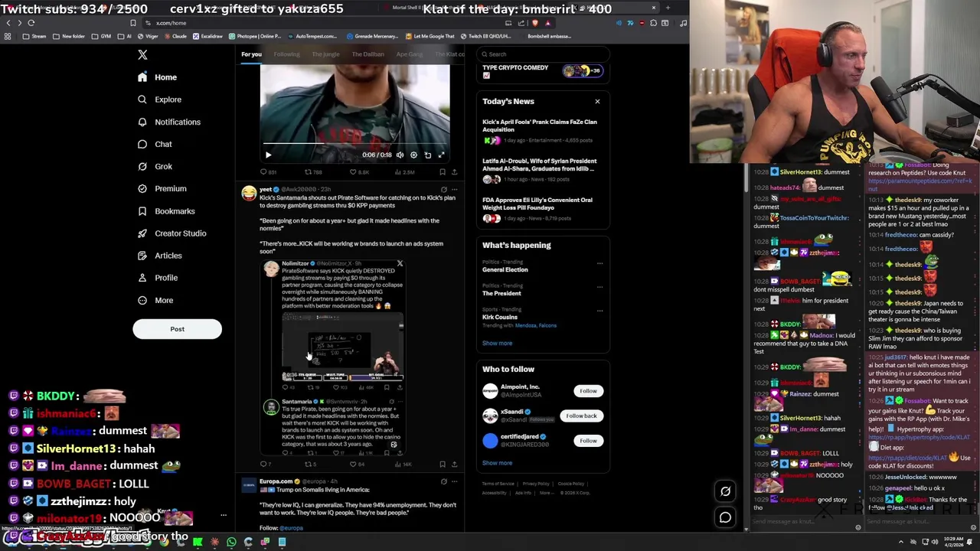
Task: Open the Excalidraw bookmark
Action: [x=207, y=36]
